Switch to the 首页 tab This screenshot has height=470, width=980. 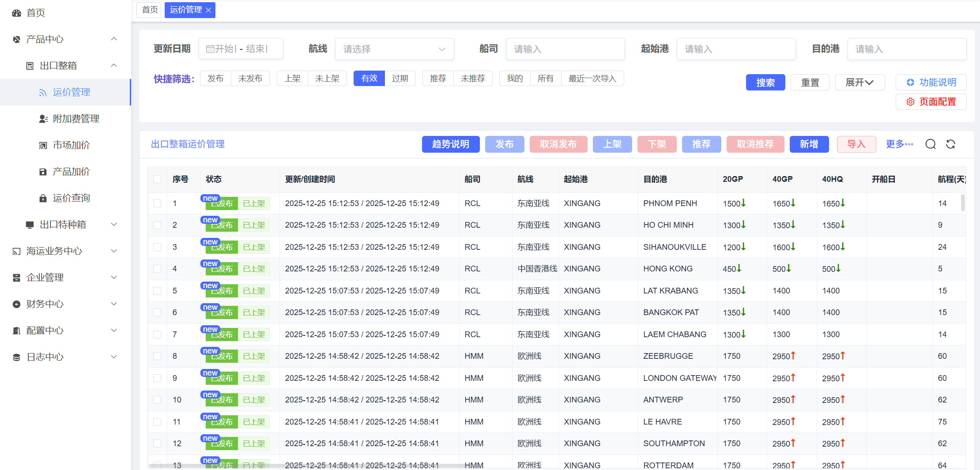150,10
